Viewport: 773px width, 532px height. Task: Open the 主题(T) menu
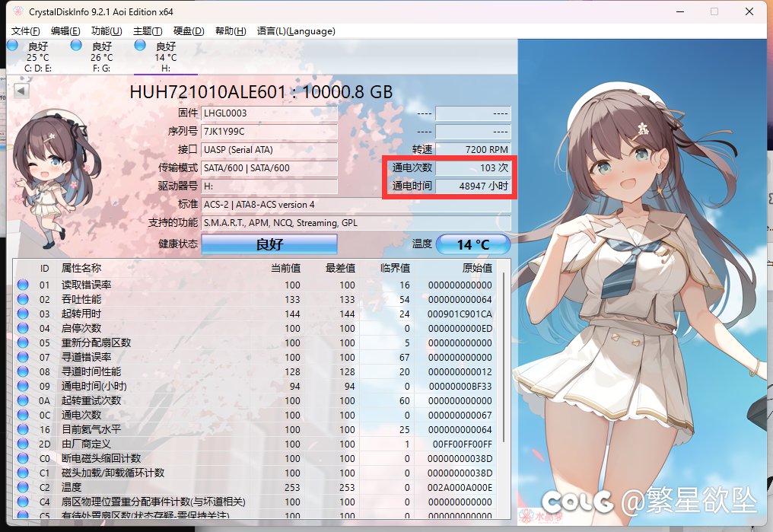pyautogui.click(x=148, y=31)
